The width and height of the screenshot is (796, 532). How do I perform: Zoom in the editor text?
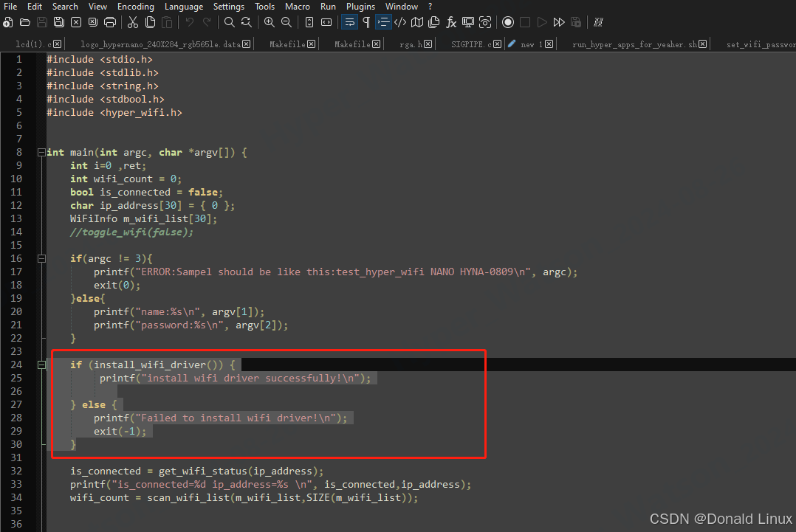point(270,22)
